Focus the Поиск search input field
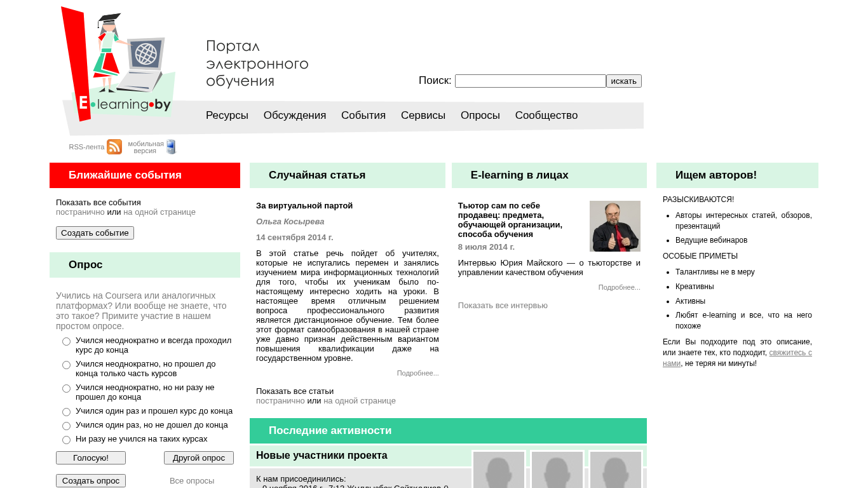Screen dimensions: 868x488 pyautogui.click(x=531, y=81)
